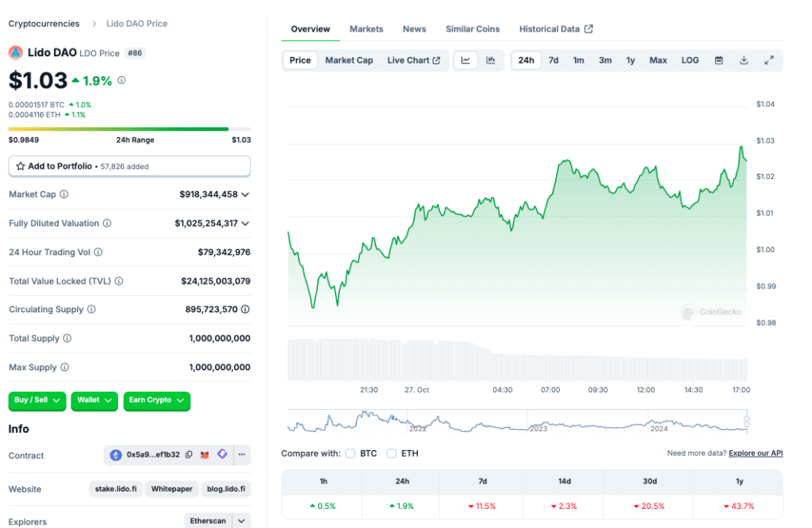Select 24h chart timeframe
812x528 pixels.
[527, 60]
